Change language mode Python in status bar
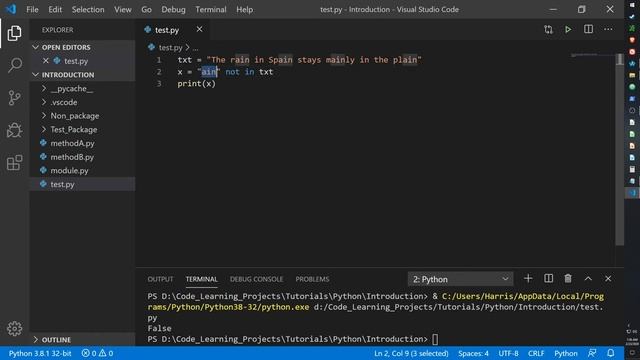This screenshot has height=360, width=640. pos(566,353)
